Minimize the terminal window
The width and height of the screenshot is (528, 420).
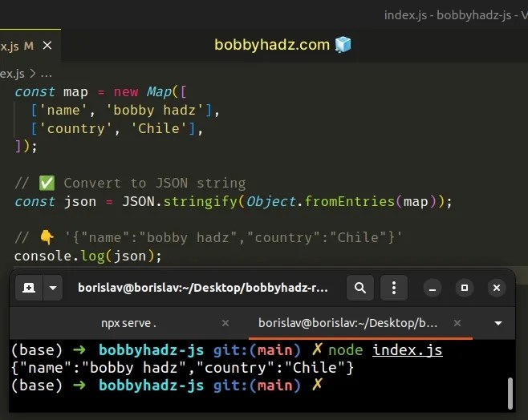tap(433, 289)
